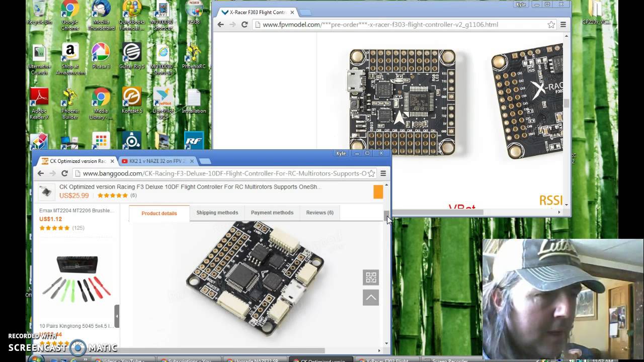Viewport: 644px width, 362px height.
Task: Reload the Banggood product page
Action: 64,173
